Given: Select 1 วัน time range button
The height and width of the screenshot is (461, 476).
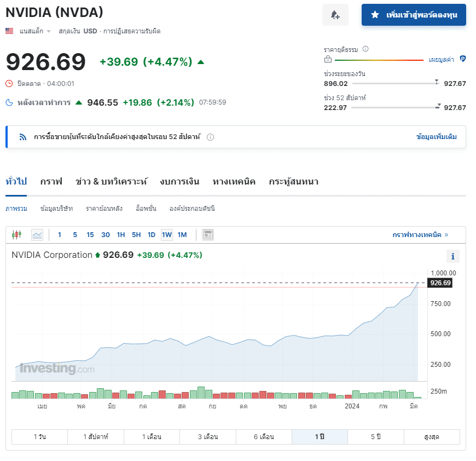Looking at the screenshot, I should pos(39,437).
